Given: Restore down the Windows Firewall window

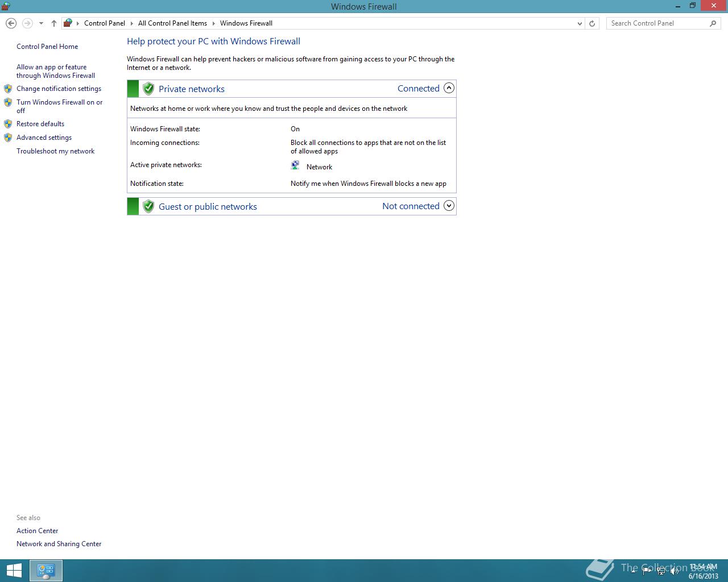Looking at the screenshot, I should coord(693,6).
